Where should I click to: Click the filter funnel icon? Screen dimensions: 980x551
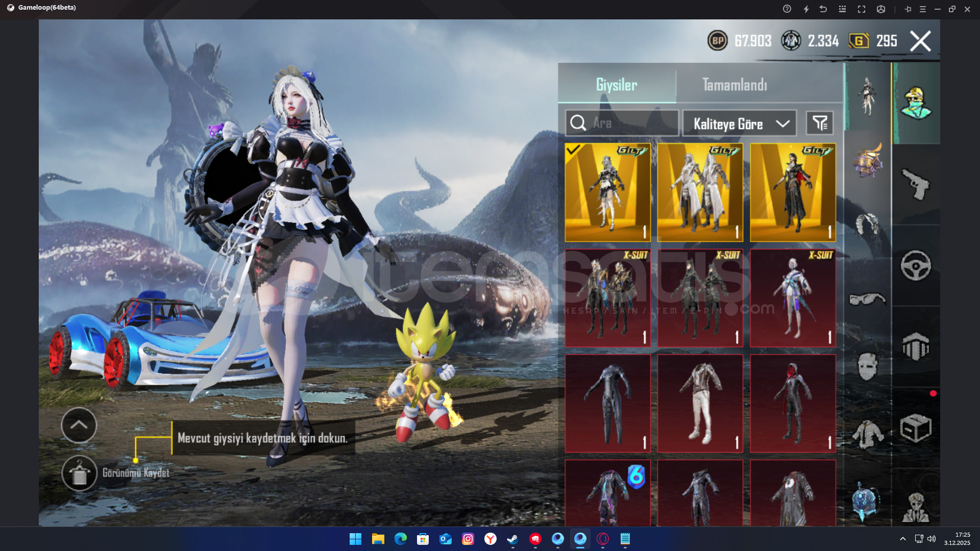point(820,123)
